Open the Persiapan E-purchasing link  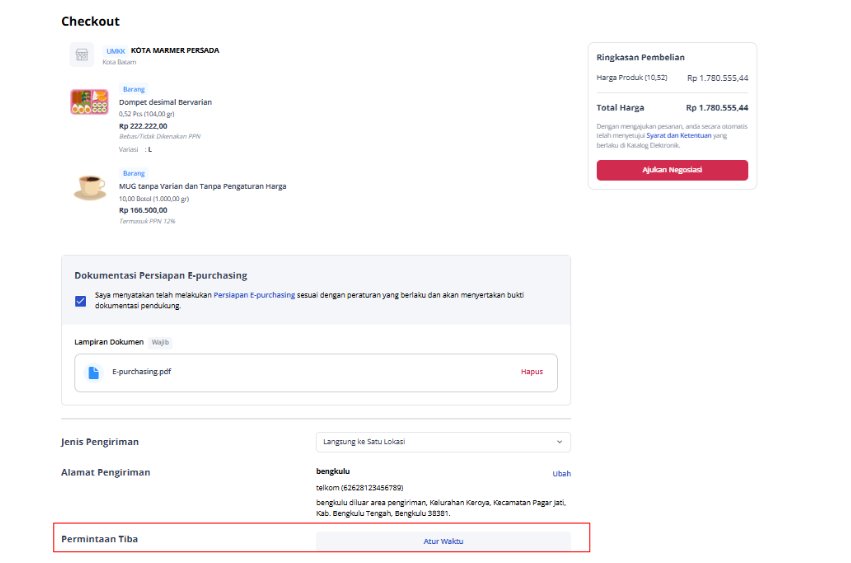pos(254,295)
